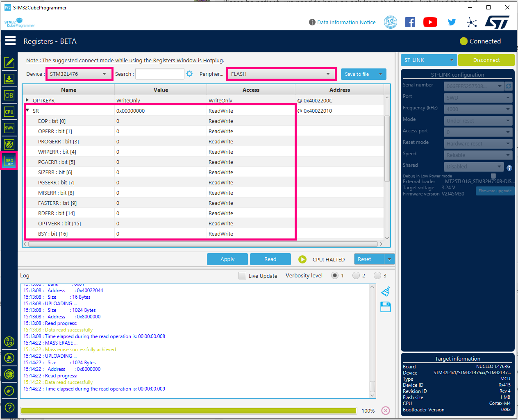The height and width of the screenshot is (420, 518).
Task: Clear the log with the broom icon
Action: click(x=385, y=291)
